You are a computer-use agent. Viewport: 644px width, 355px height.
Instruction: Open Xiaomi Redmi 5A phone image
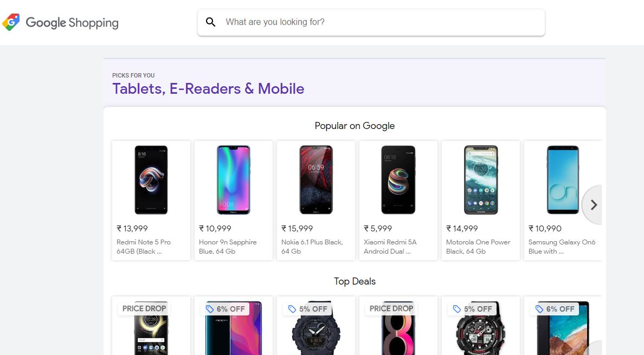pos(398,179)
